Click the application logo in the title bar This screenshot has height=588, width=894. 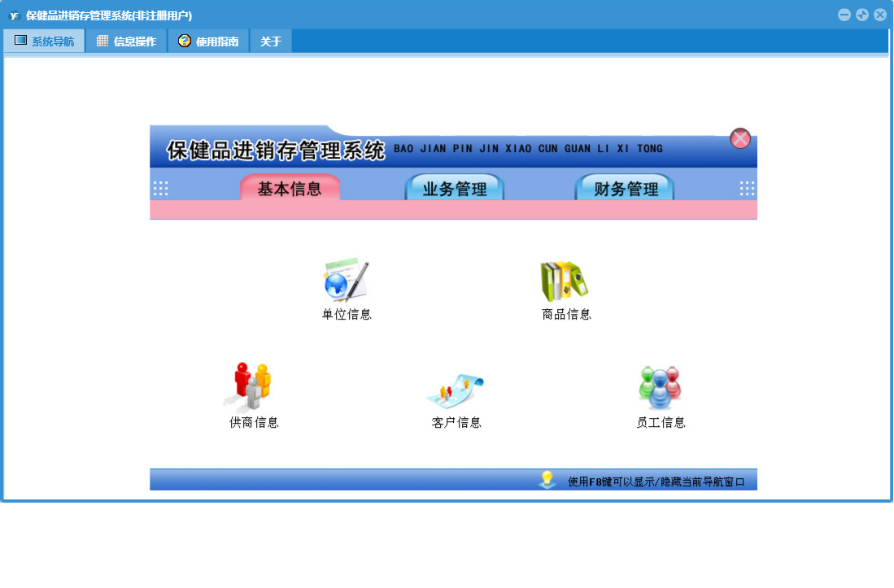(14, 15)
